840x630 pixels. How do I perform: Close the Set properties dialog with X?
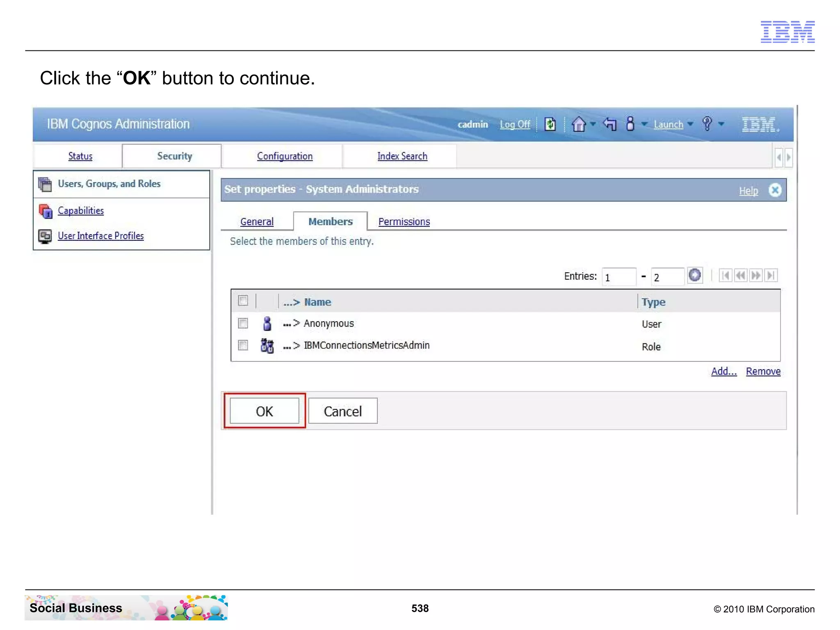(775, 190)
